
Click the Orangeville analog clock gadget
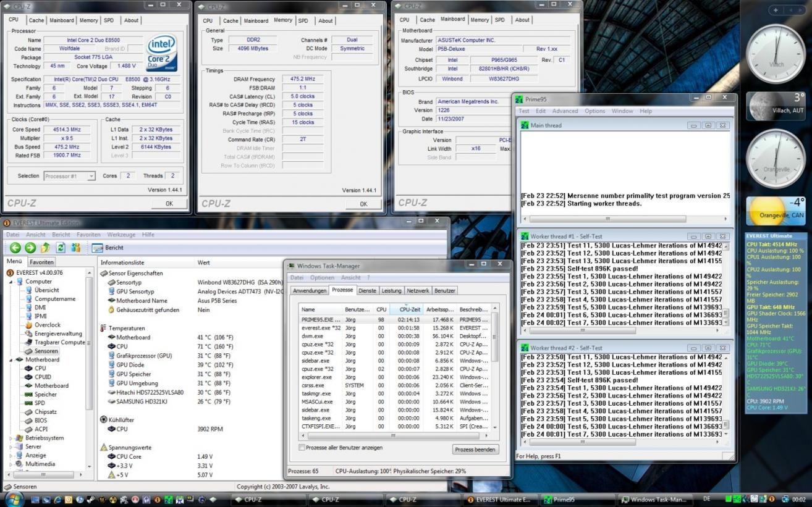click(x=776, y=159)
